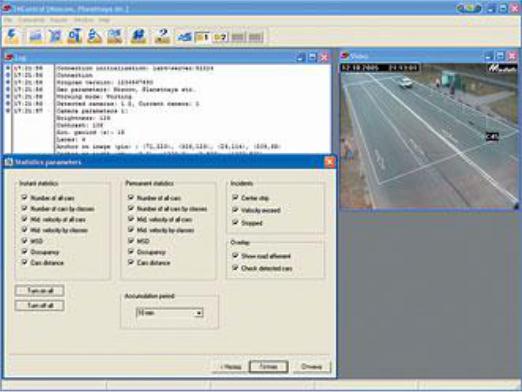Click the road image in Video window
The width and height of the screenshot is (522, 392).
click(429, 137)
